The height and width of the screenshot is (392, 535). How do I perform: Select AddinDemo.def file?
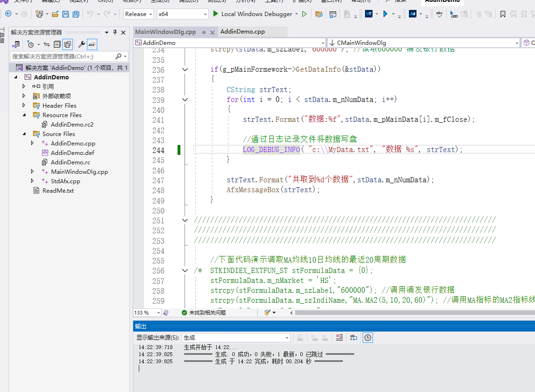[x=72, y=153]
